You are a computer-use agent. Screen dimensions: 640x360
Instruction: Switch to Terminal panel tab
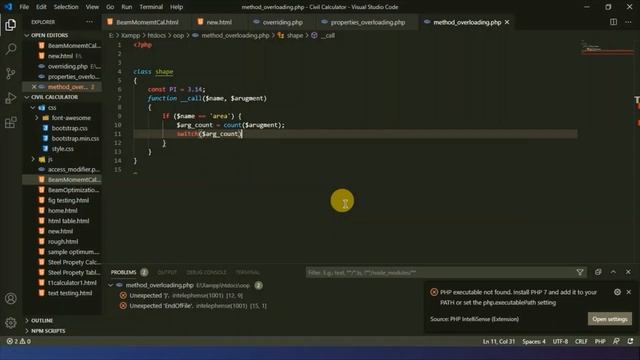pyautogui.click(x=247, y=272)
